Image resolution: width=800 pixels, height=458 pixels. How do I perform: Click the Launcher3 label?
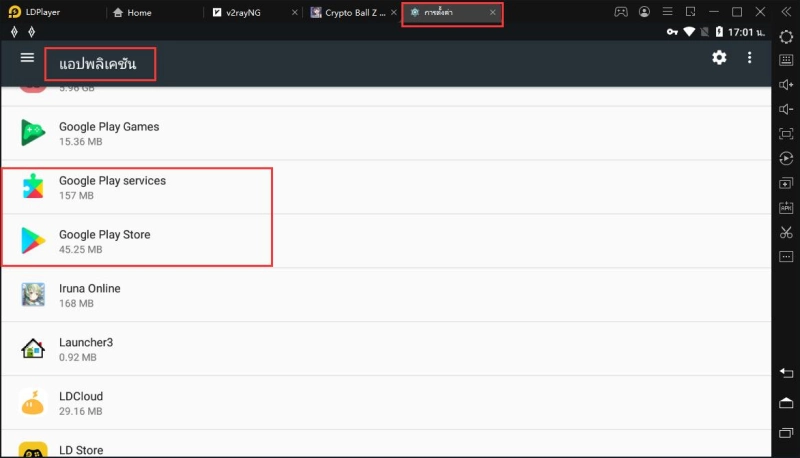coord(86,342)
